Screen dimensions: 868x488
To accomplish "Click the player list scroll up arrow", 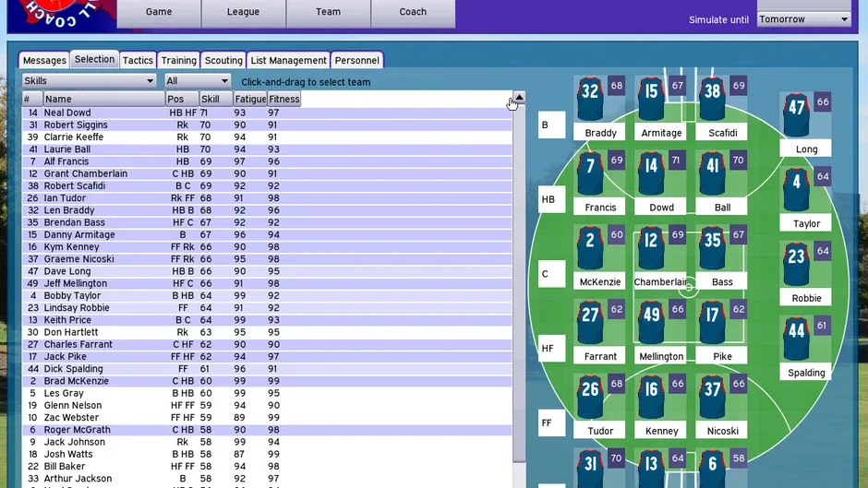I will coord(519,98).
